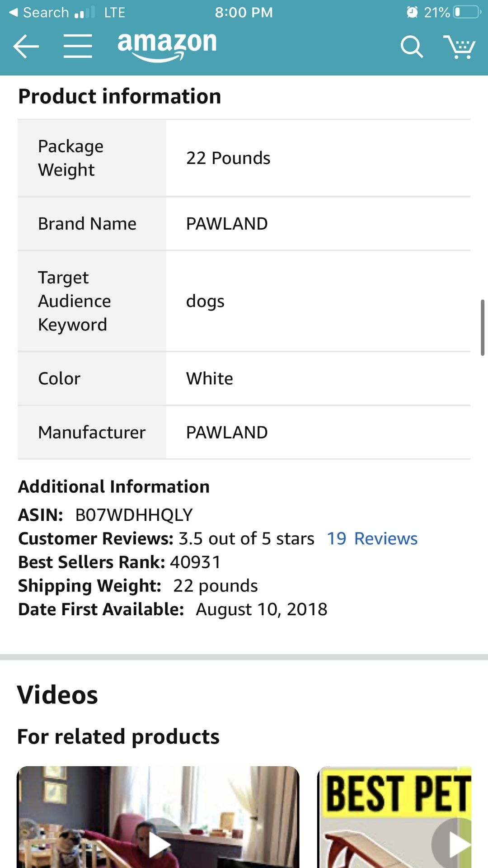Tap the 8:00 PM clock

(x=244, y=12)
